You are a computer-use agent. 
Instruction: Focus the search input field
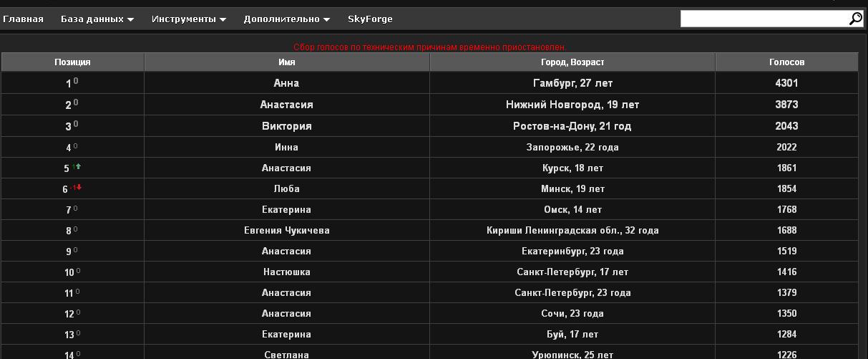(x=764, y=19)
